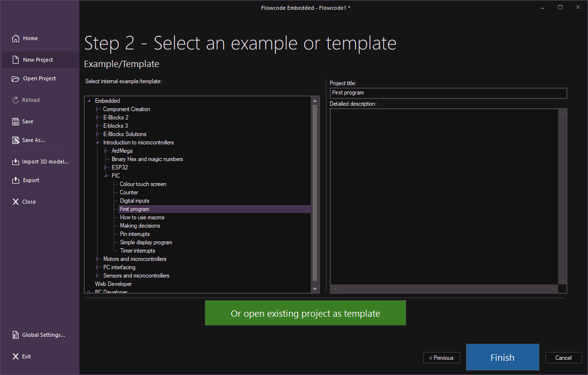Expand Motors and microcontrollers node
This screenshot has width=588, height=375.
pyautogui.click(x=98, y=259)
